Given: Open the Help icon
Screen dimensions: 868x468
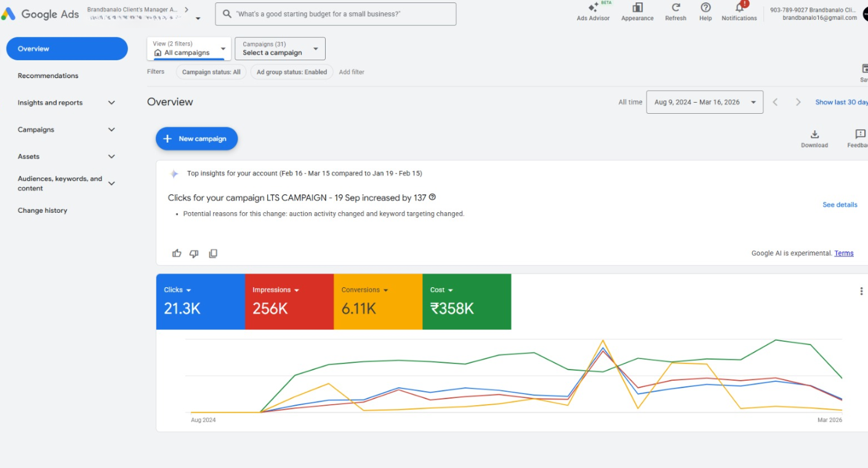Looking at the screenshot, I should (705, 8).
